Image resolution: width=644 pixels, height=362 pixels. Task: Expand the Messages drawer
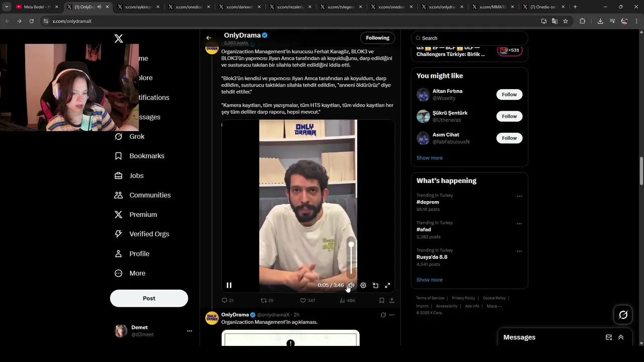pos(621,337)
